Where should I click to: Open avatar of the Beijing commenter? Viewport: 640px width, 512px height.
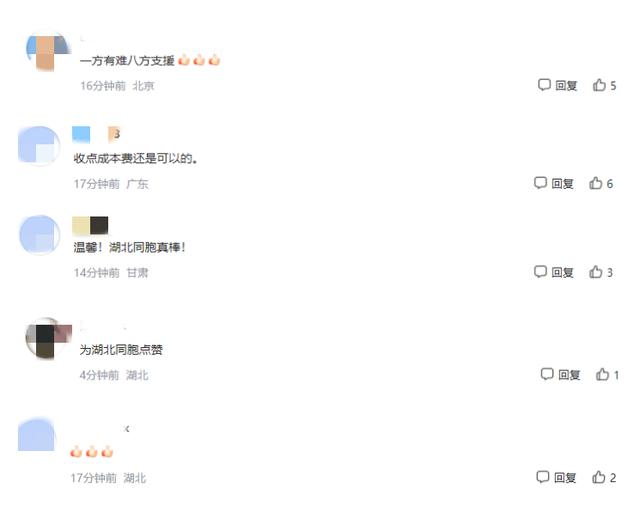click(x=48, y=53)
